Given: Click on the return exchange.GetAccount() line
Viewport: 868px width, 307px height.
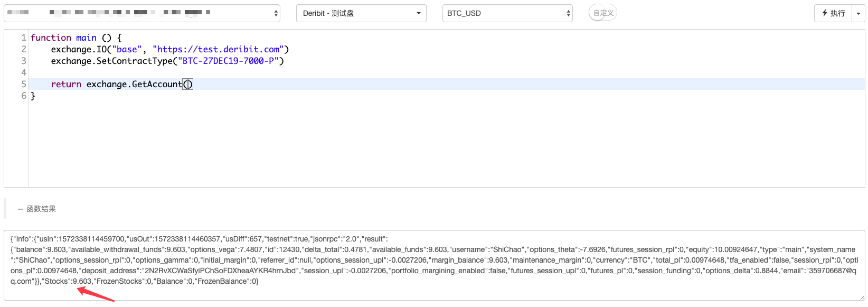Looking at the screenshot, I should click(x=121, y=84).
